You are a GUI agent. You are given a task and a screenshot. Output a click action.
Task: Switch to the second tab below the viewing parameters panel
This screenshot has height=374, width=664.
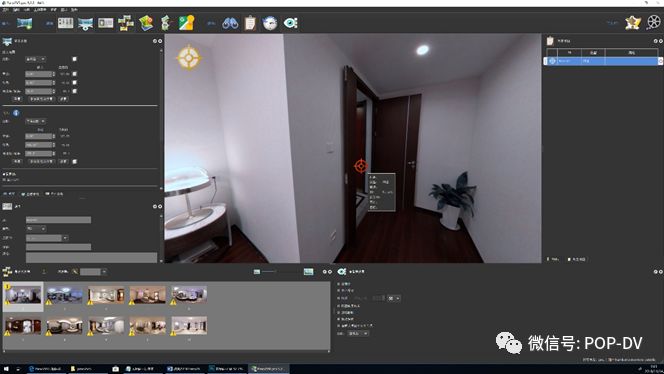[30, 194]
